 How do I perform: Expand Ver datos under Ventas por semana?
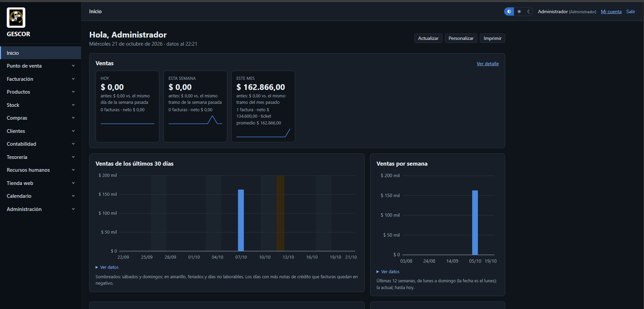point(388,272)
